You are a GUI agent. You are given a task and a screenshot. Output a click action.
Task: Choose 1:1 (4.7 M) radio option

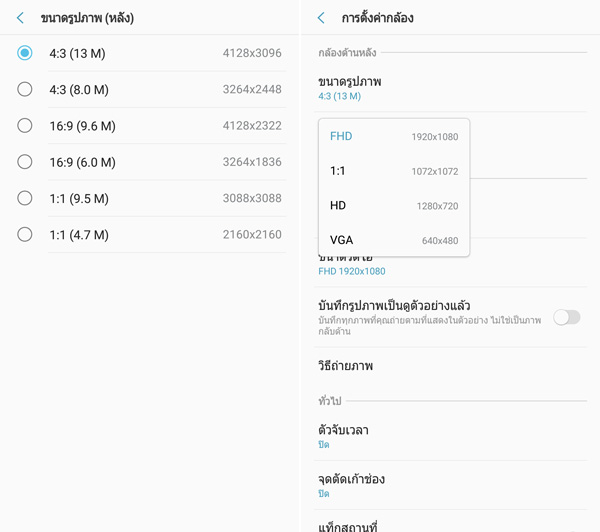click(x=25, y=234)
